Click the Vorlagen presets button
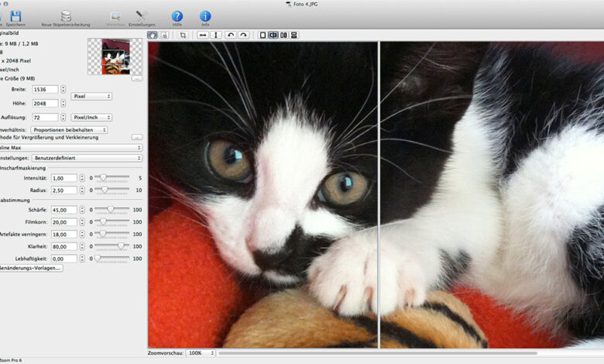The height and width of the screenshot is (364, 604). [31, 268]
